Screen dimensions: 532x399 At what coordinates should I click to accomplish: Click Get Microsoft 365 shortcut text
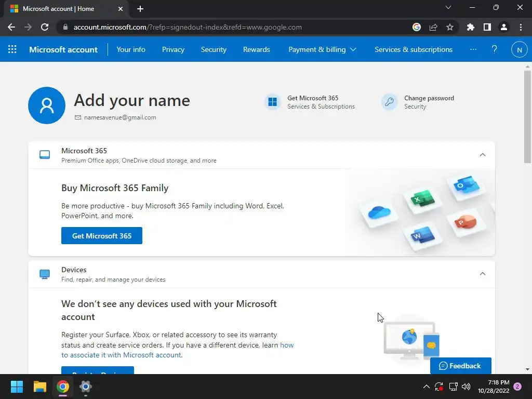(313, 98)
